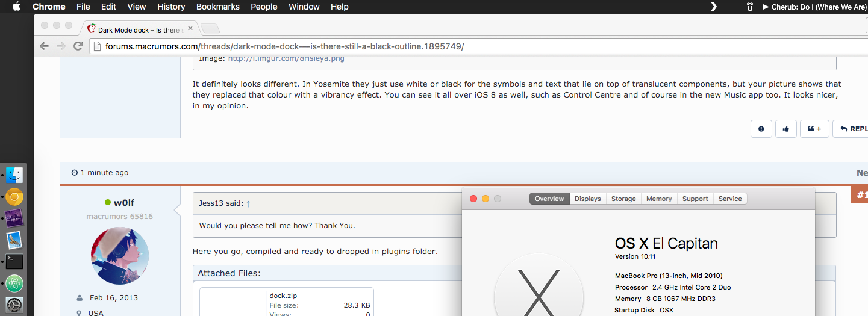868x316 pixels.
Task: Open the Bookmarks menu
Action: click(218, 7)
